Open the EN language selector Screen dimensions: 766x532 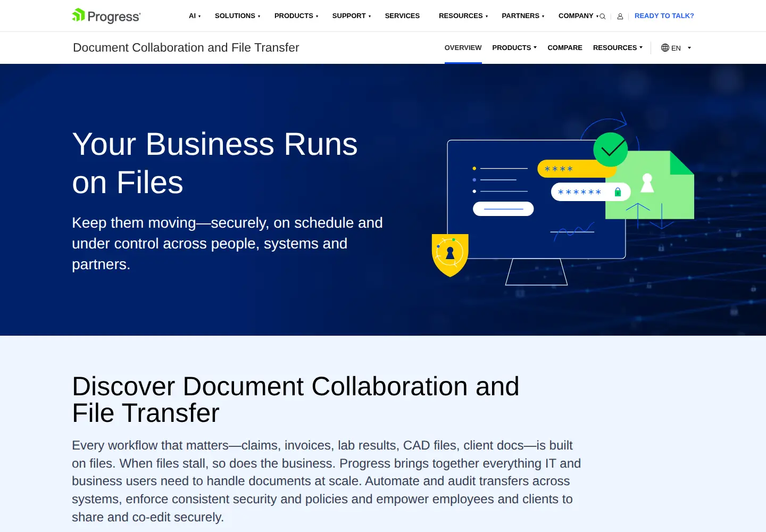[x=676, y=48]
